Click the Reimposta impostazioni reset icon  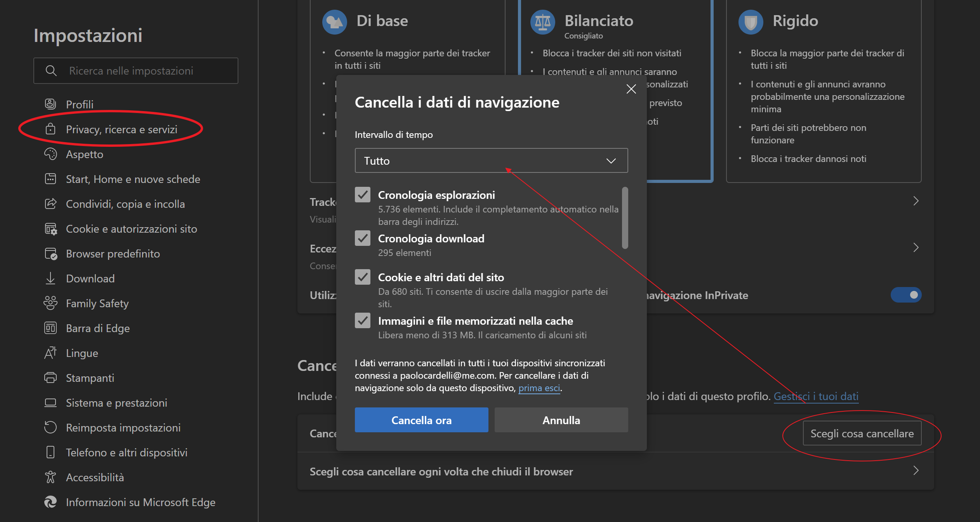pyautogui.click(x=50, y=427)
